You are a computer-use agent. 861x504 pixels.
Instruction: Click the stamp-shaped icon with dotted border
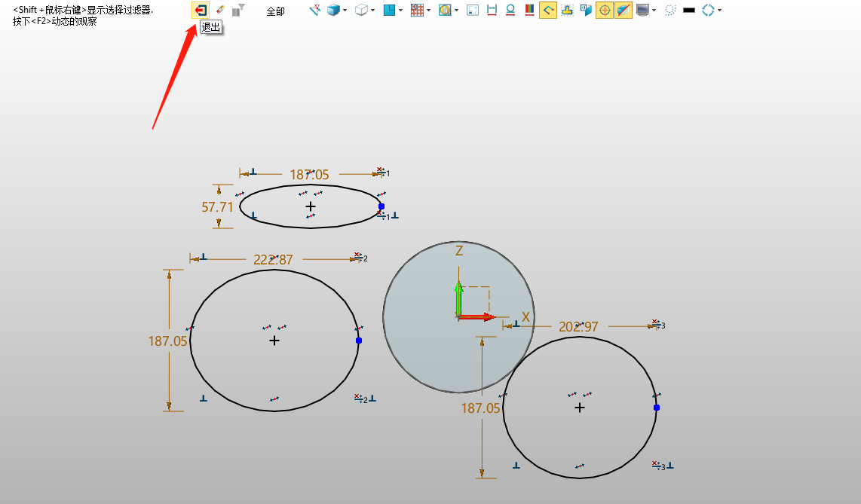point(567,11)
